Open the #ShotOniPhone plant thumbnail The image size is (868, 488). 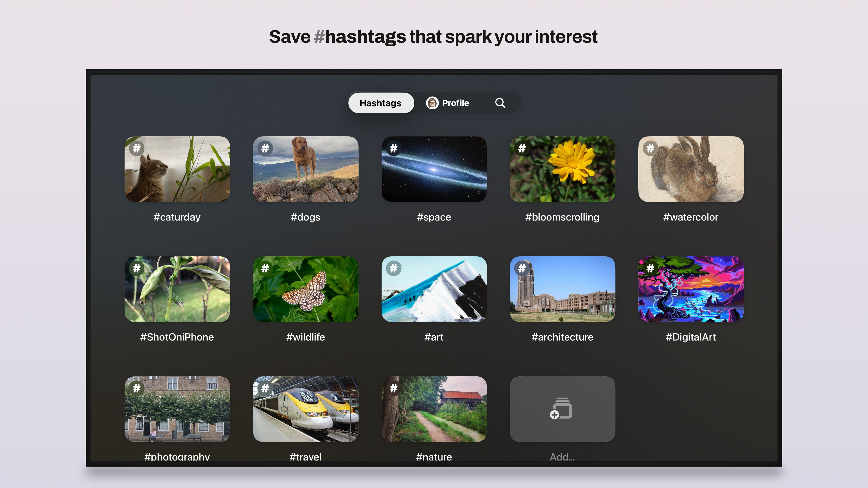[x=177, y=289]
